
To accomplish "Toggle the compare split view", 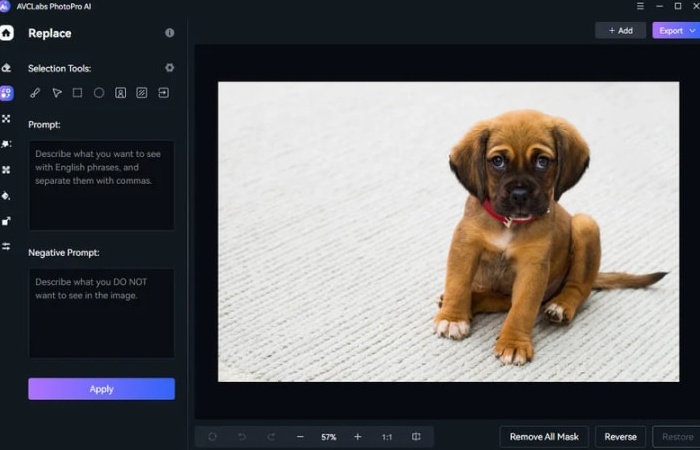I will (x=416, y=437).
